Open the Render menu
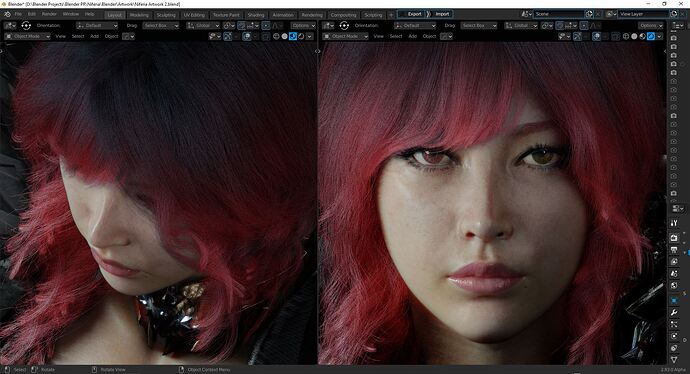The width and height of the screenshot is (690, 374). (x=49, y=14)
